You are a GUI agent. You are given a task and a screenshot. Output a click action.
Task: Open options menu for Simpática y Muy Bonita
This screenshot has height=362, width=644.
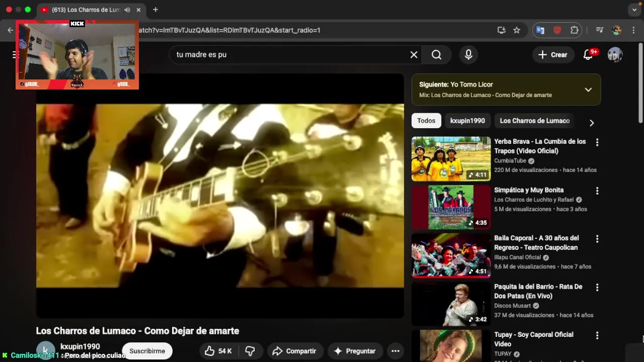point(597,191)
